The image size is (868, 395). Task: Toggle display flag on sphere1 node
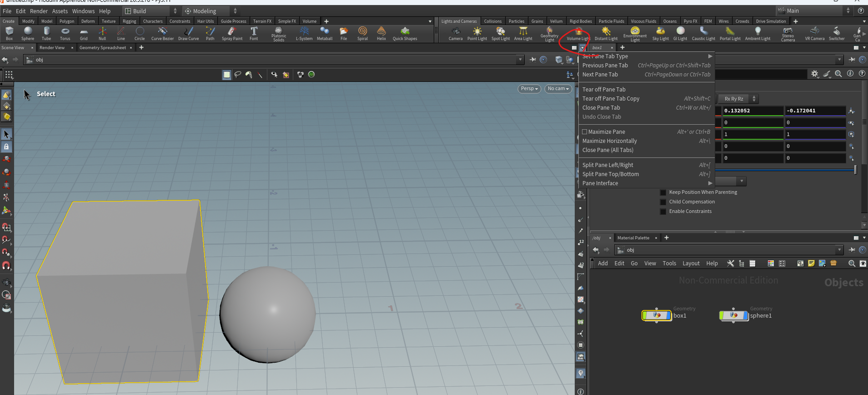(746, 315)
